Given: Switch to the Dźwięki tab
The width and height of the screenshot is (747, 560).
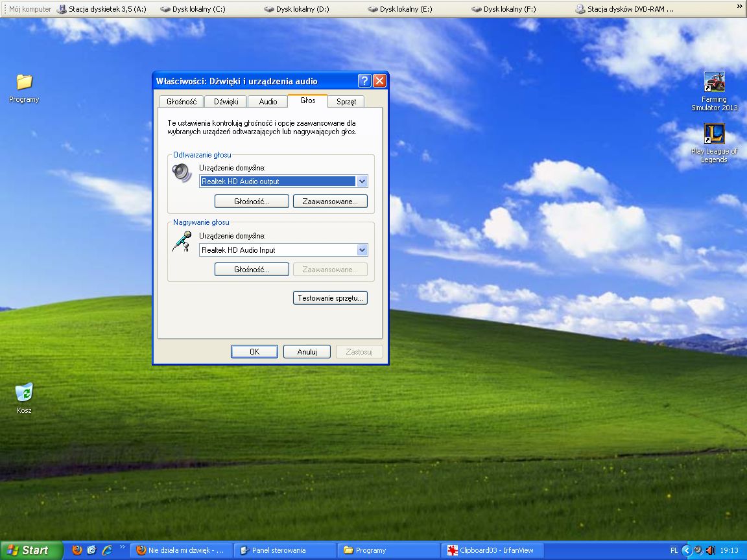Looking at the screenshot, I should [226, 101].
